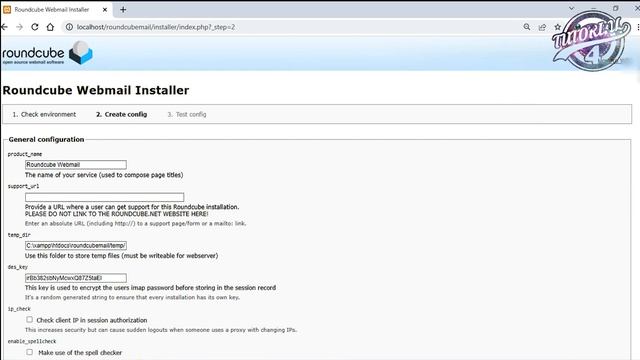
Task: Click the 'enable_spellcheck' label
Action: (x=32, y=341)
